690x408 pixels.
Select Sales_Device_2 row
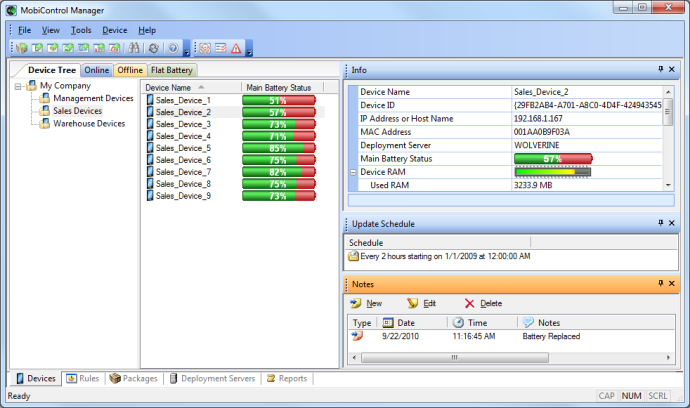point(235,112)
